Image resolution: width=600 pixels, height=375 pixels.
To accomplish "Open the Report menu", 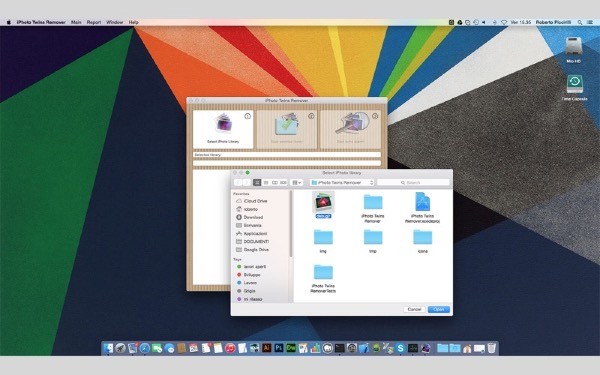I will tap(94, 22).
